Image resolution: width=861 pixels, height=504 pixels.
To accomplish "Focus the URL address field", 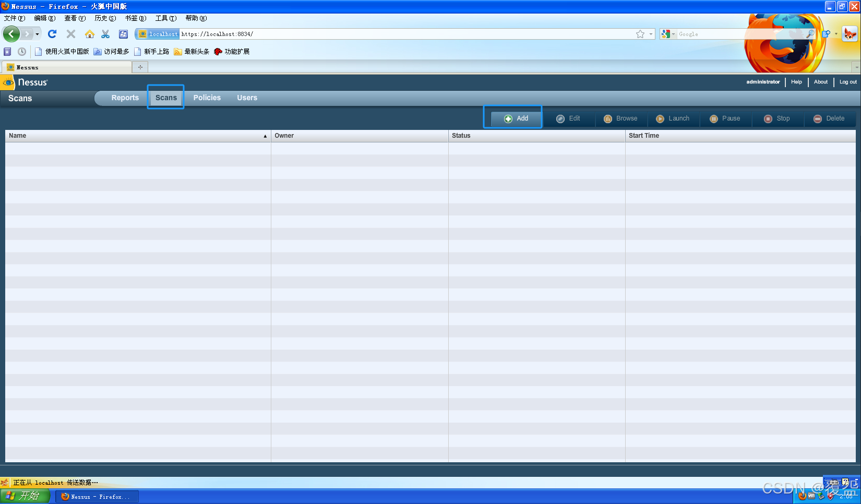I will (407, 34).
